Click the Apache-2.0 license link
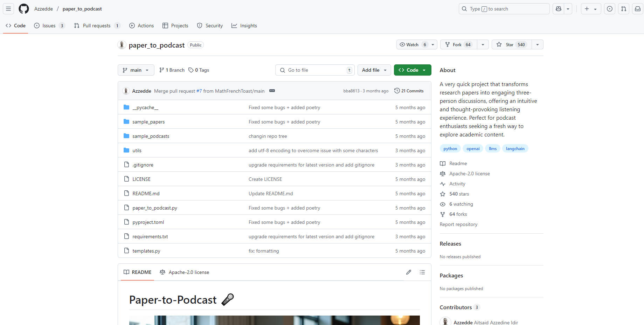The width and height of the screenshot is (644, 325). pyautogui.click(x=469, y=174)
